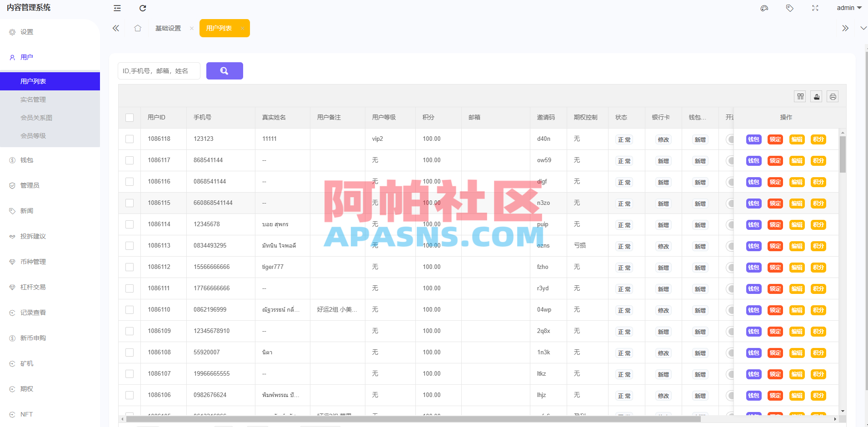Print the user list
Screen dimensions: 868x427
tap(833, 96)
